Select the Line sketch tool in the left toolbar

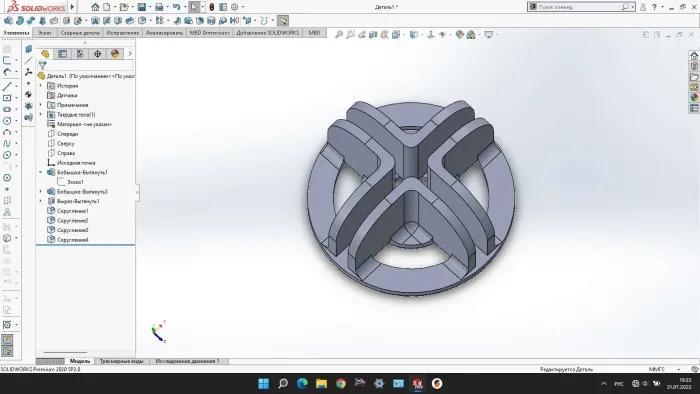(x=7, y=86)
